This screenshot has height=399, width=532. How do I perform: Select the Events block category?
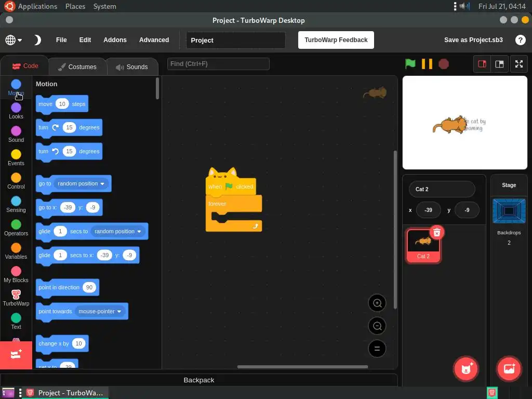tap(16, 158)
